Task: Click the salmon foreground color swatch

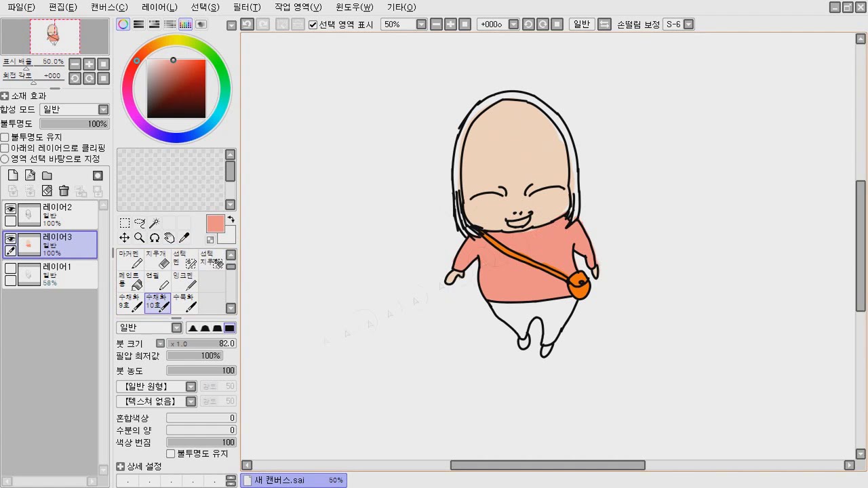Action: [x=215, y=224]
